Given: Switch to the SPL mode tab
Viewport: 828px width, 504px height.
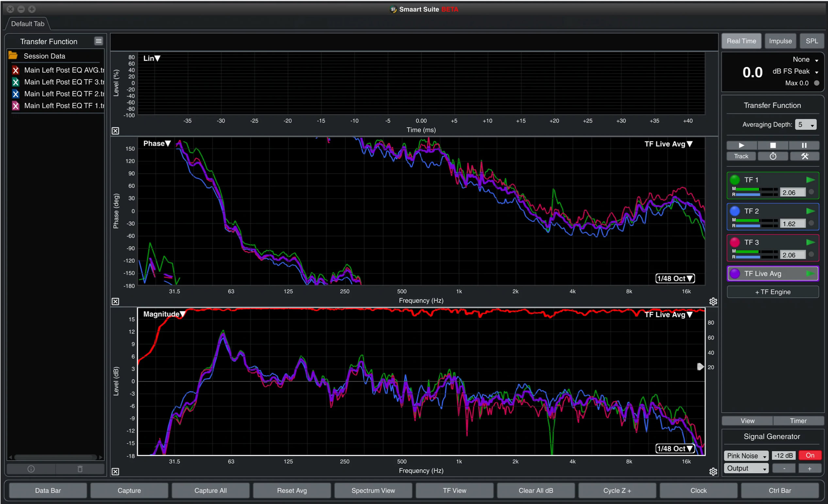Looking at the screenshot, I should pos(812,41).
